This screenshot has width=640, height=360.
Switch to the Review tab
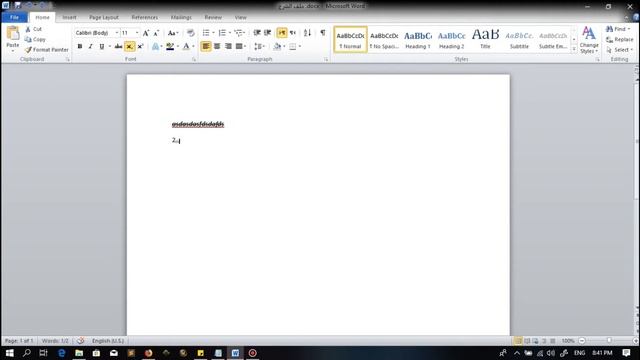pyautogui.click(x=213, y=18)
